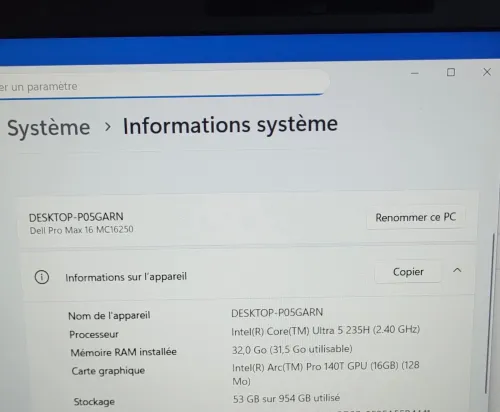Select the Stockage label

pyautogui.click(x=94, y=402)
